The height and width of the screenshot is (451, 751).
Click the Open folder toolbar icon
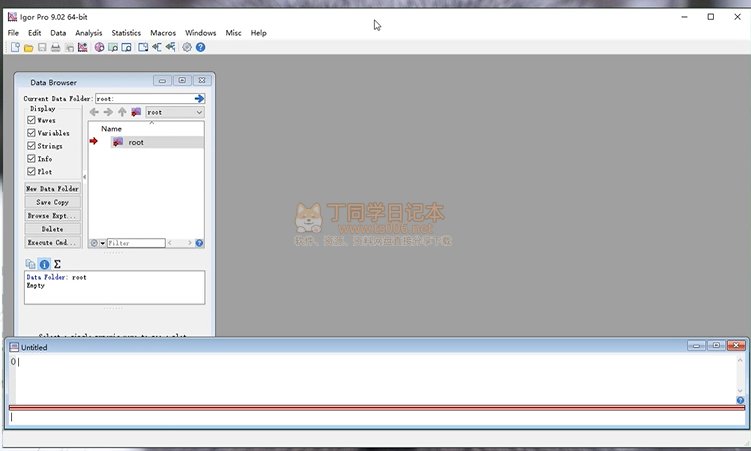[x=29, y=47]
